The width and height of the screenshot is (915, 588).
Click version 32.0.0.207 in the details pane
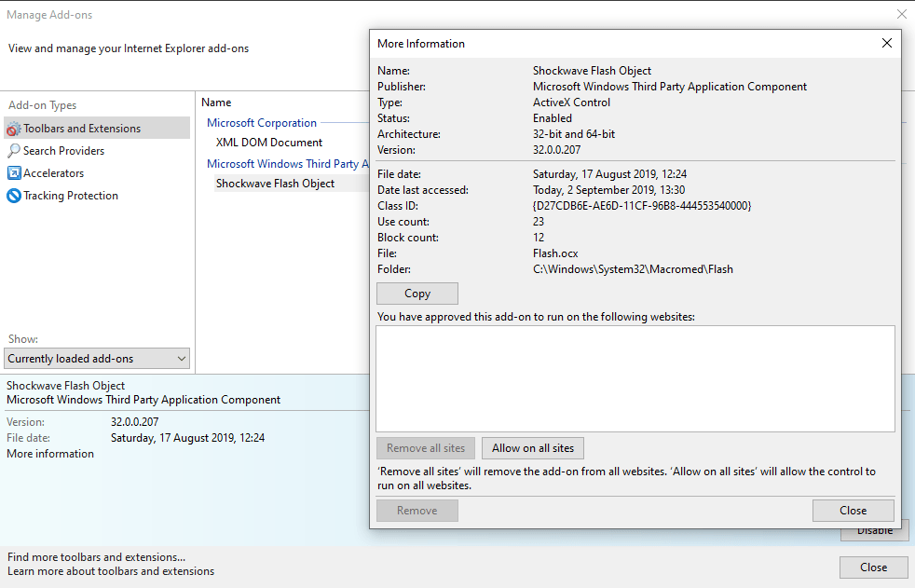(x=134, y=422)
